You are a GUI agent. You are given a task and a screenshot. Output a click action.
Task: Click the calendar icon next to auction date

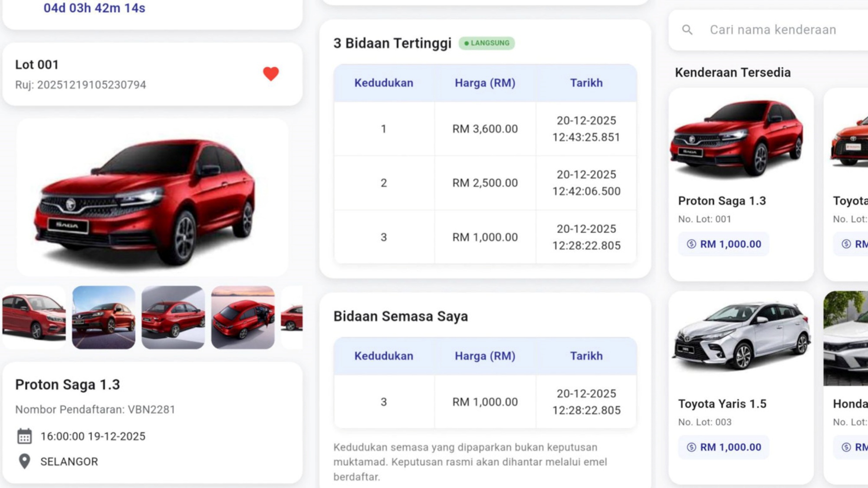click(24, 436)
